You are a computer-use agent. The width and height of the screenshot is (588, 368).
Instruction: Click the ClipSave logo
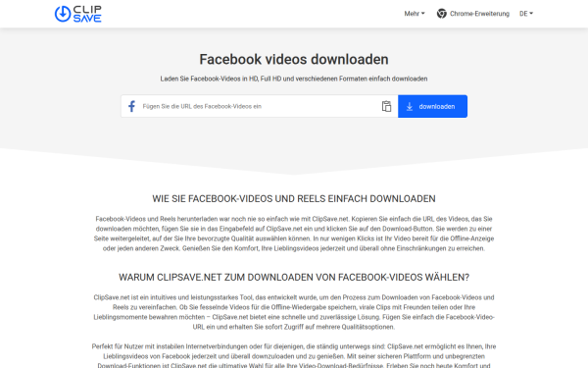pos(78,14)
